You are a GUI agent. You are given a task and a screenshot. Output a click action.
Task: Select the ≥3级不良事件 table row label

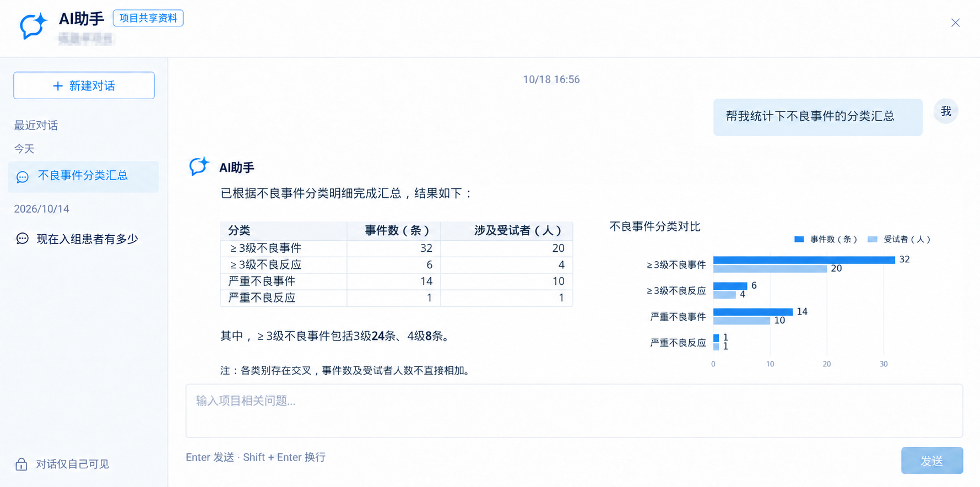click(x=266, y=248)
